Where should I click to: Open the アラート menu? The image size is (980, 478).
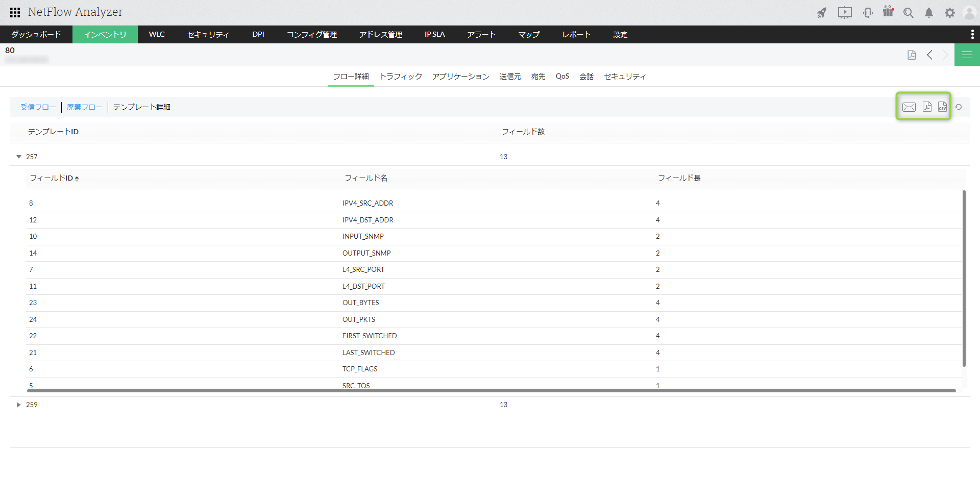[482, 34]
